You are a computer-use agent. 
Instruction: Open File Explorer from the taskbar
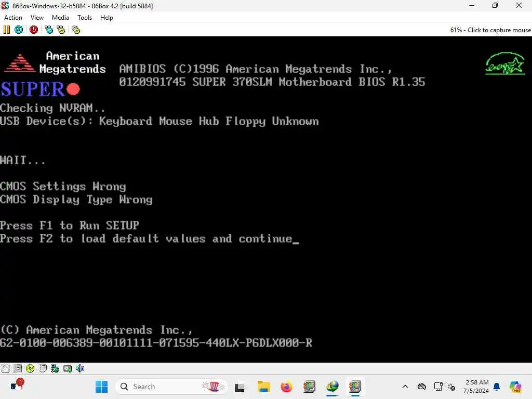click(263, 387)
